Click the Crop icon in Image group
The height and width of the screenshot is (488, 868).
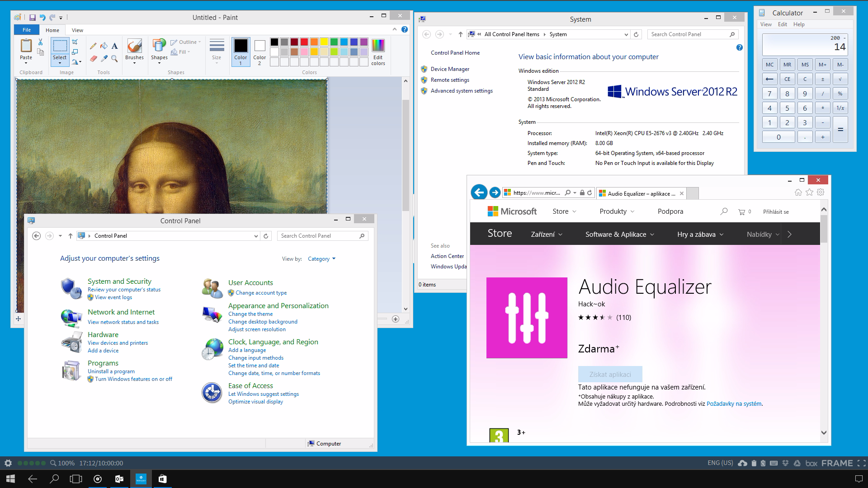tap(75, 42)
